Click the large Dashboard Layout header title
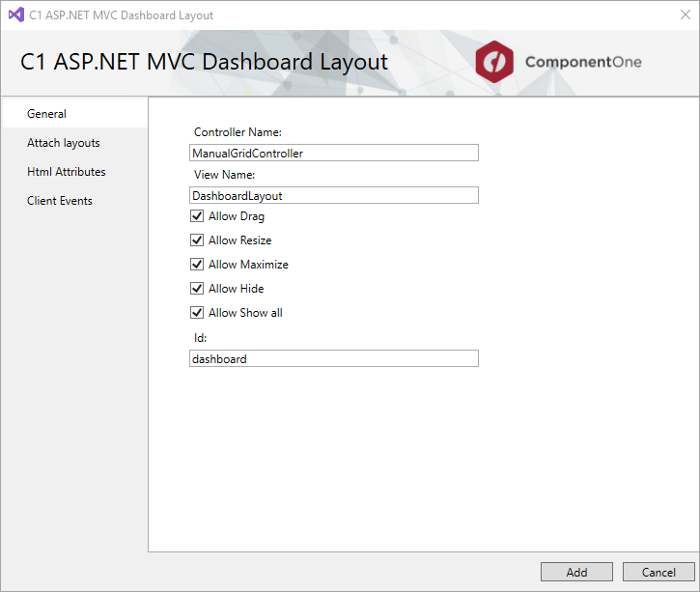This screenshot has width=700, height=592. pyautogui.click(x=204, y=62)
